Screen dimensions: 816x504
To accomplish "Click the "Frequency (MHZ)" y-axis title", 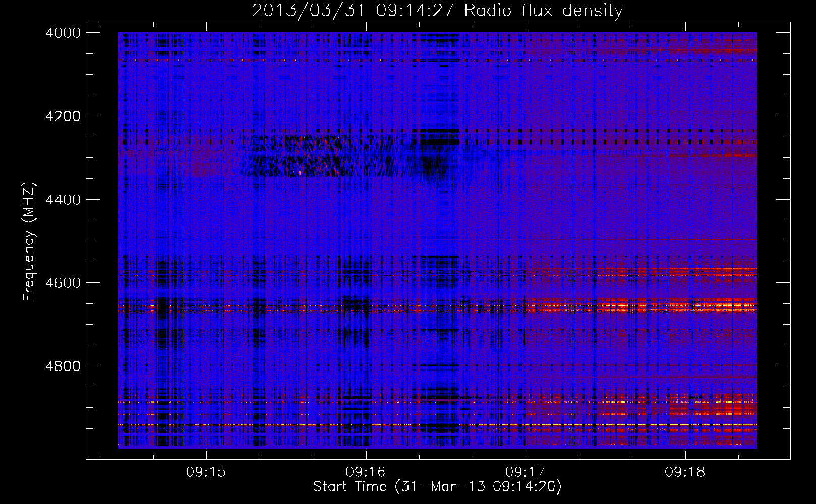I will 29,242.
